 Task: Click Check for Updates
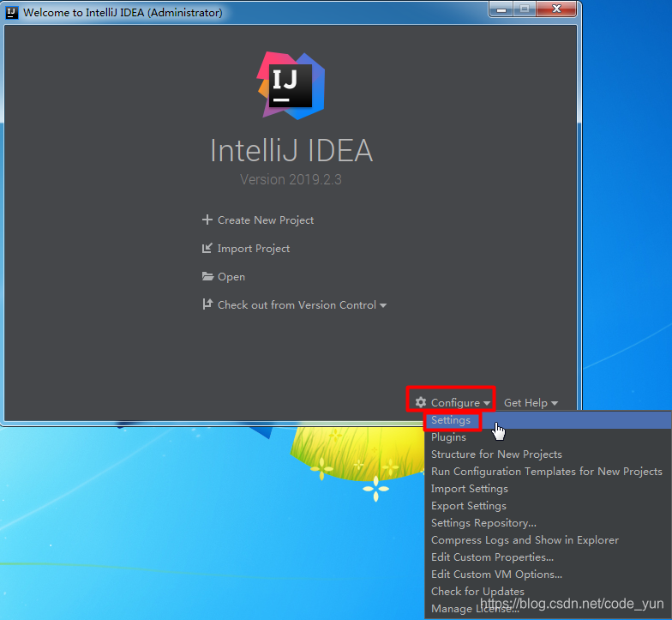(x=548, y=592)
